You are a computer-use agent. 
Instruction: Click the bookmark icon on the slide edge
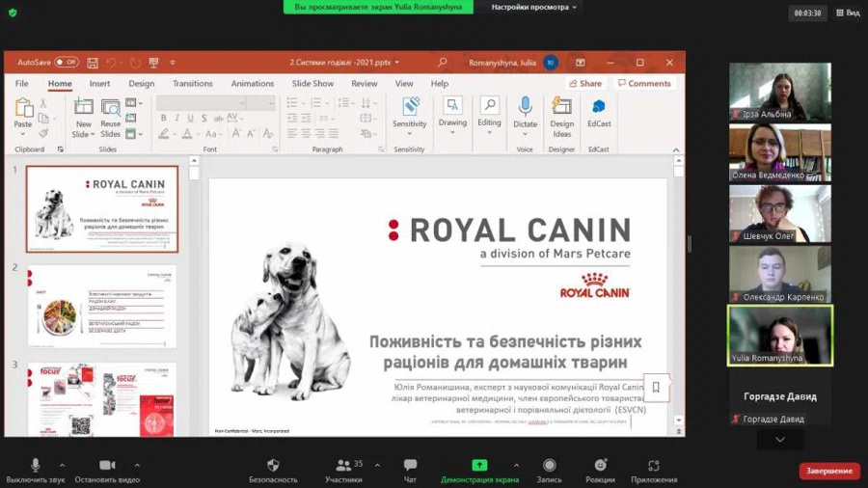pyautogui.click(x=656, y=387)
